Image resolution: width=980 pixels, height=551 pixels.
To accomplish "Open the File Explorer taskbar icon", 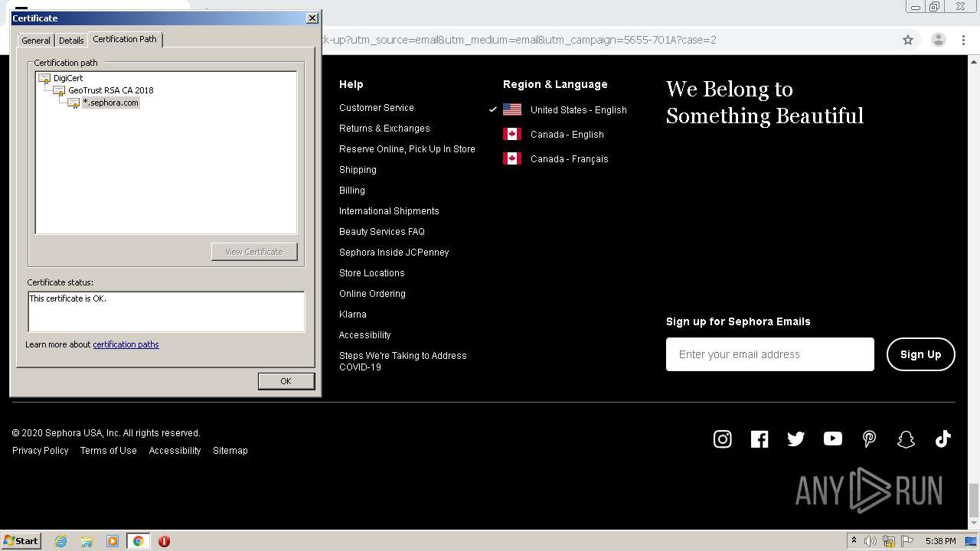I will [x=87, y=541].
